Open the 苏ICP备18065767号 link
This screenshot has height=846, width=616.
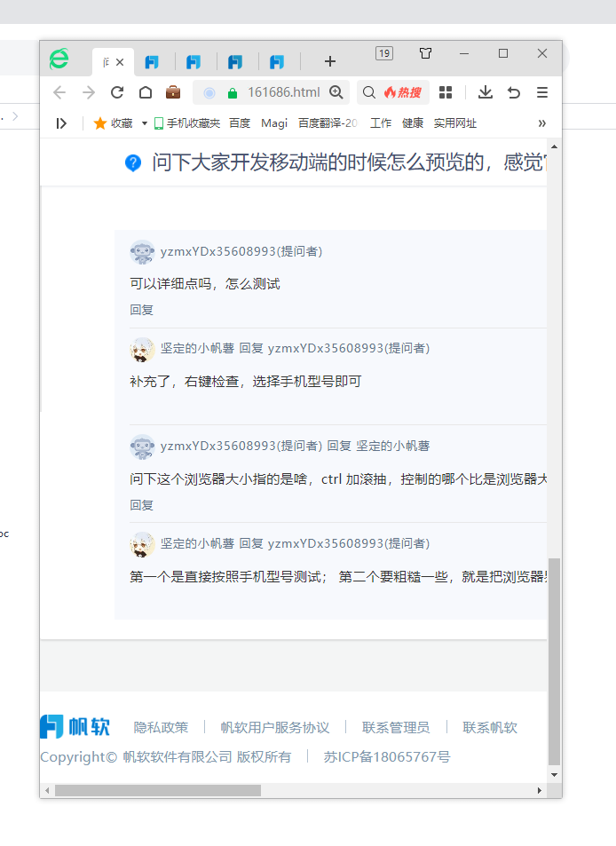(x=387, y=757)
